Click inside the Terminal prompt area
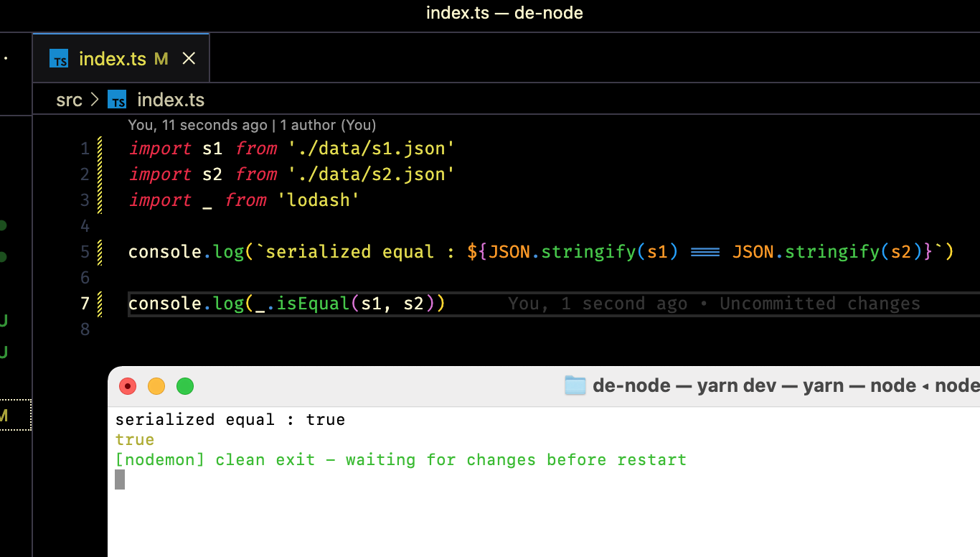This screenshot has height=557, width=980. point(287,479)
